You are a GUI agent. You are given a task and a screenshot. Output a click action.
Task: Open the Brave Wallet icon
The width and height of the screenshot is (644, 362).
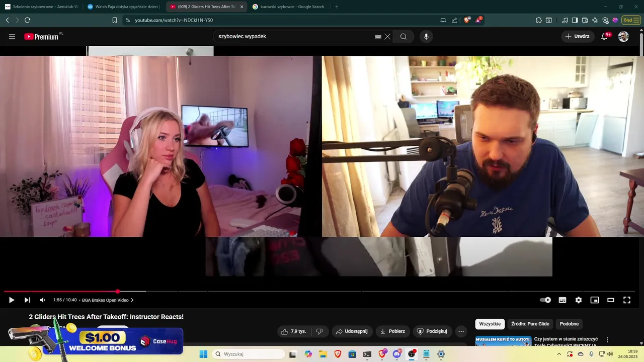585,20
